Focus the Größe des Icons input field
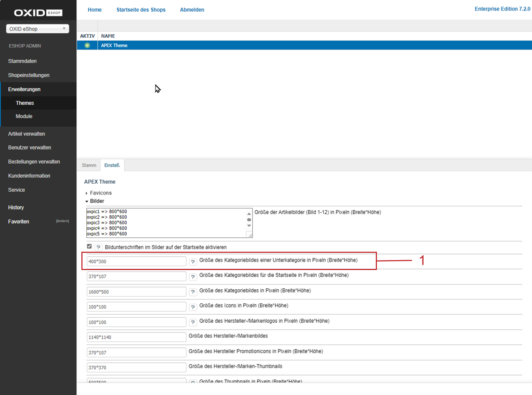This screenshot has width=532, height=395. [137, 307]
